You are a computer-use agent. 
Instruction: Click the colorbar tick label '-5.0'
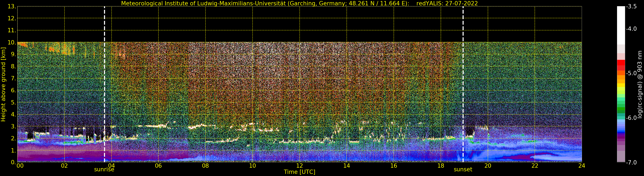click(632, 73)
